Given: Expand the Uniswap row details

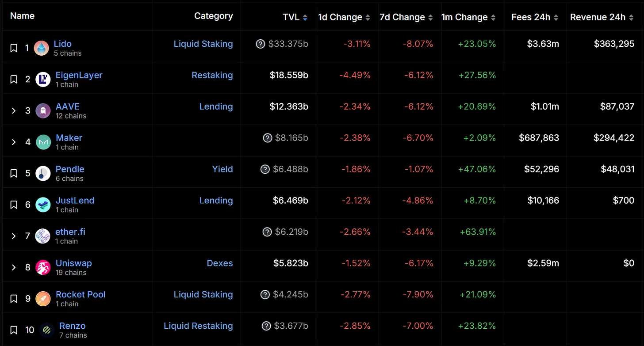Looking at the screenshot, I should [x=14, y=267].
